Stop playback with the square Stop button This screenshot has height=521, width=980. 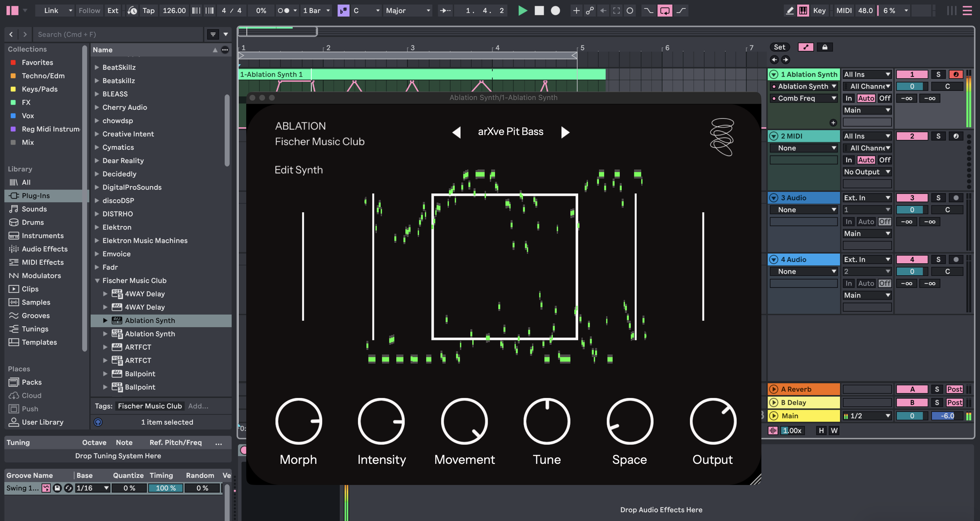(x=539, y=11)
